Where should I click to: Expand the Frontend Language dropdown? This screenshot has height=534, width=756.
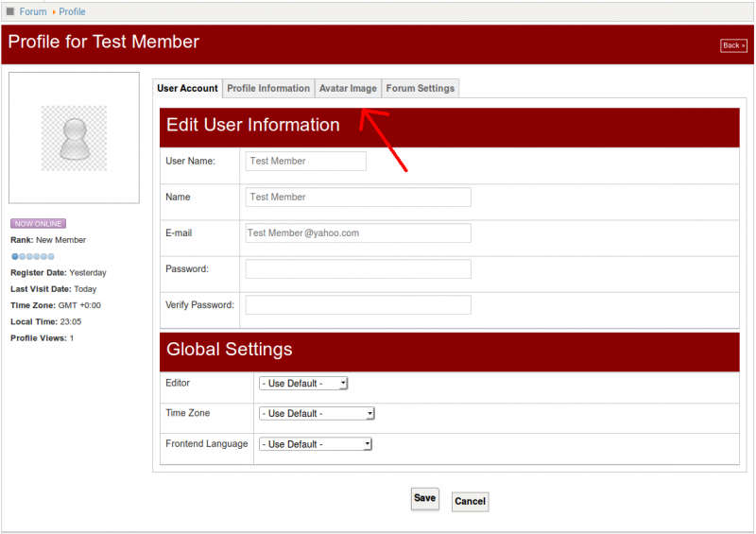pyautogui.click(x=316, y=444)
